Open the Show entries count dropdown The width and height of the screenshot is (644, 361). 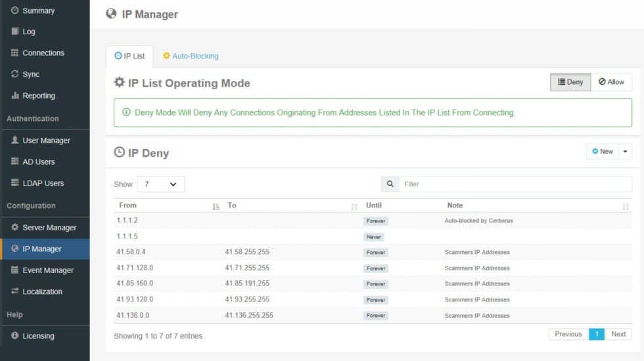coord(160,184)
